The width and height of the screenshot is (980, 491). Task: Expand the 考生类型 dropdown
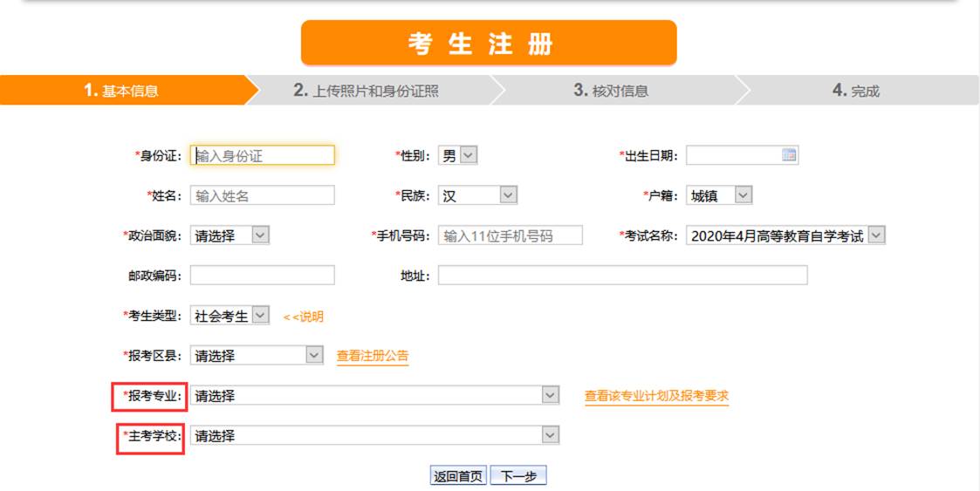[230, 316]
